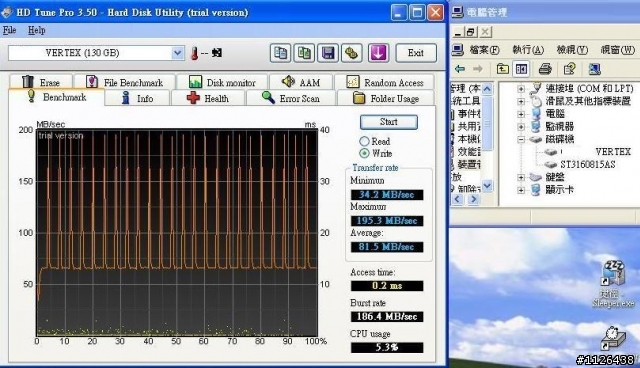The height and width of the screenshot is (368, 640).
Task: Click the Average value 81.5 MB/sec
Action: click(x=387, y=247)
